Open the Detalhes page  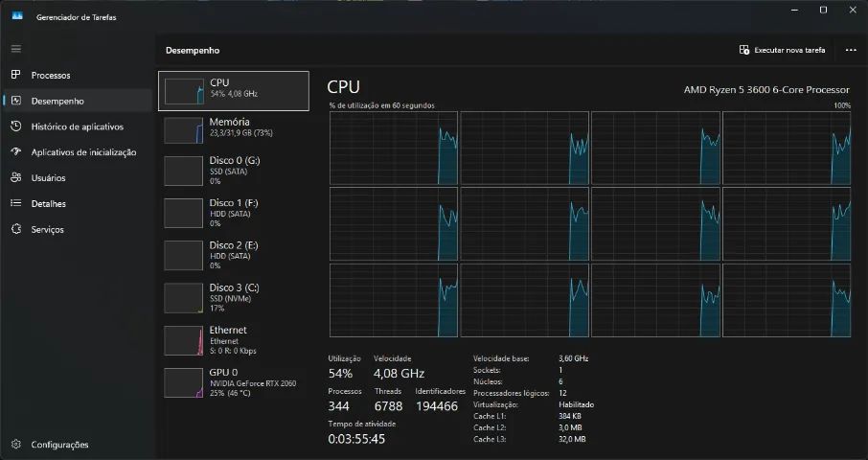[x=78, y=204]
